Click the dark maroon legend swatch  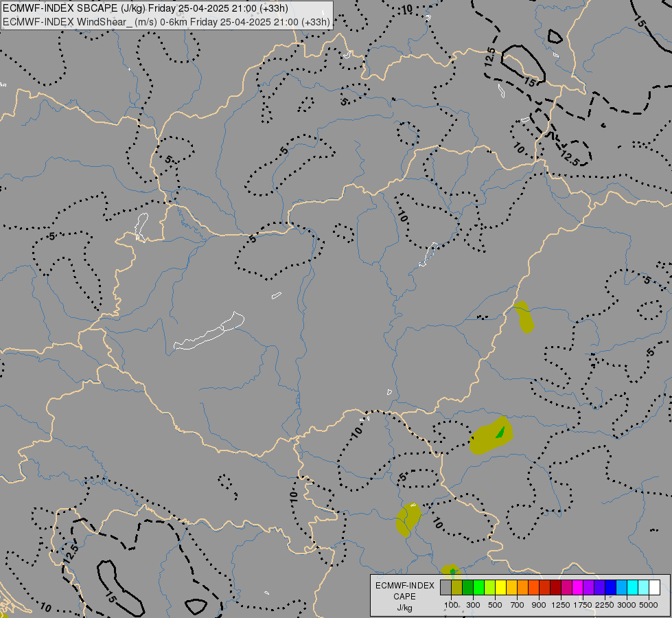(556, 588)
